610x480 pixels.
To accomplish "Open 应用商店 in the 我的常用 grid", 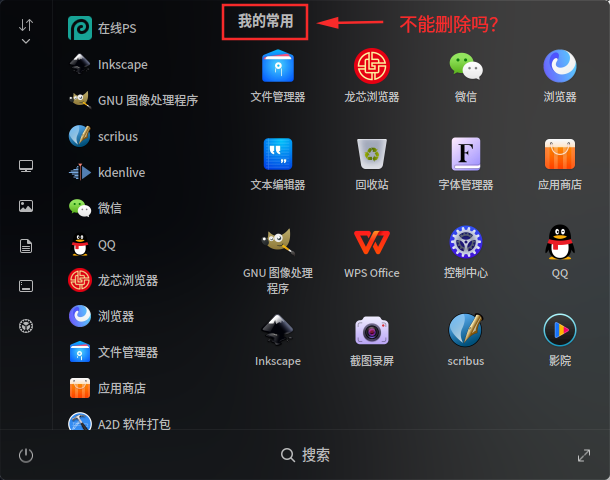I will coord(560,164).
